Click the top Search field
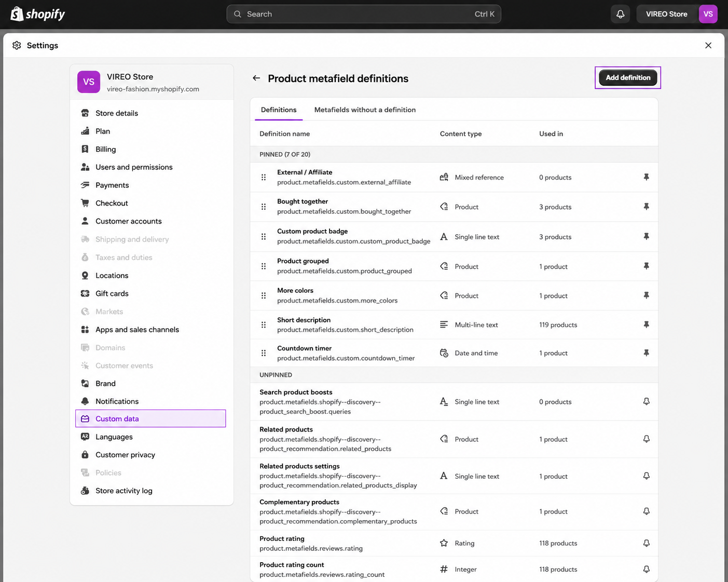This screenshot has height=582, width=728. tap(364, 14)
